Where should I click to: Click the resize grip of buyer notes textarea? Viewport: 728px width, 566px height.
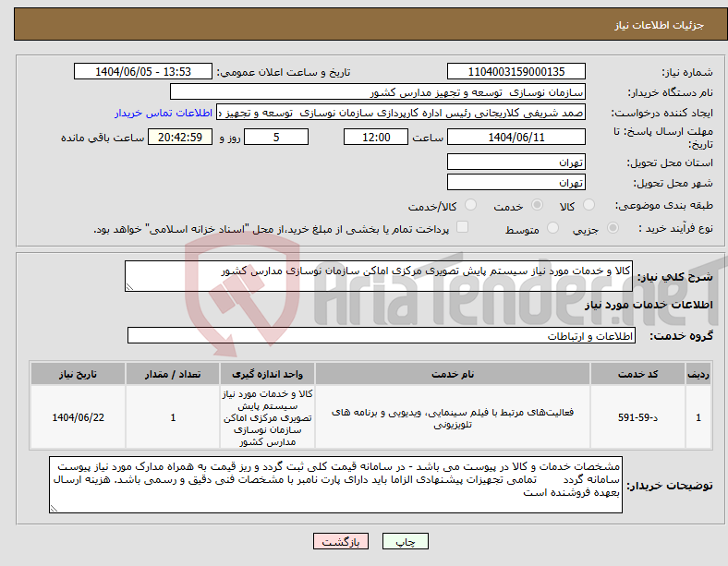(54, 509)
